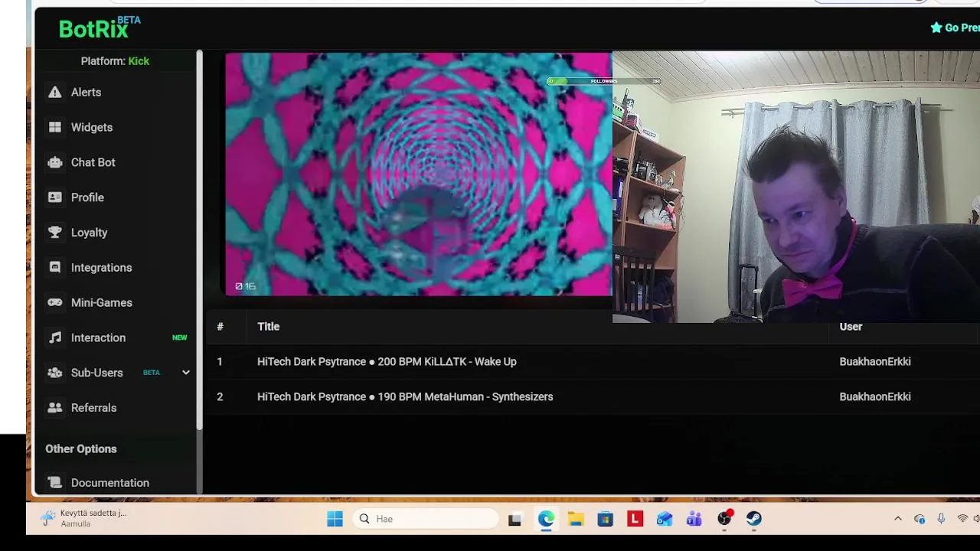Click the Sub-Users group icon

pos(55,373)
